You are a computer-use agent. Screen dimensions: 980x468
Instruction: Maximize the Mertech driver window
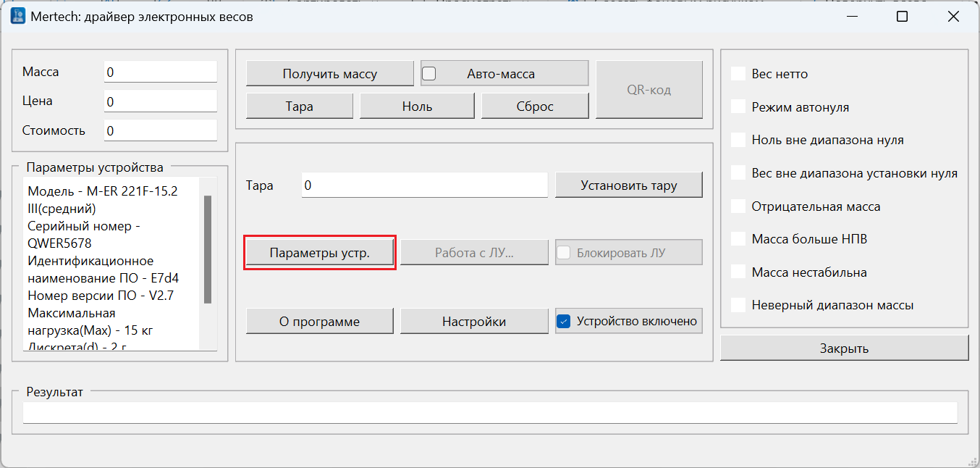click(902, 17)
